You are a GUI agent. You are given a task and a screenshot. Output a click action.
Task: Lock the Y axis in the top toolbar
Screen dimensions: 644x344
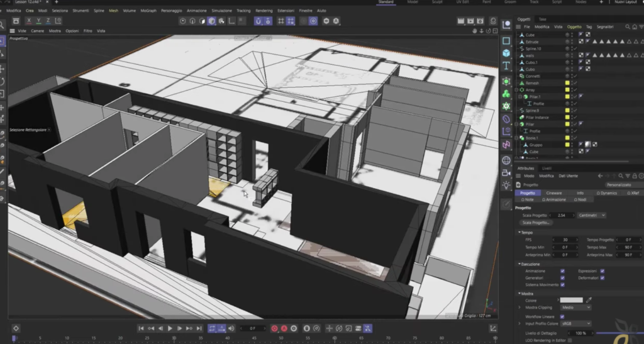(38, 21)
